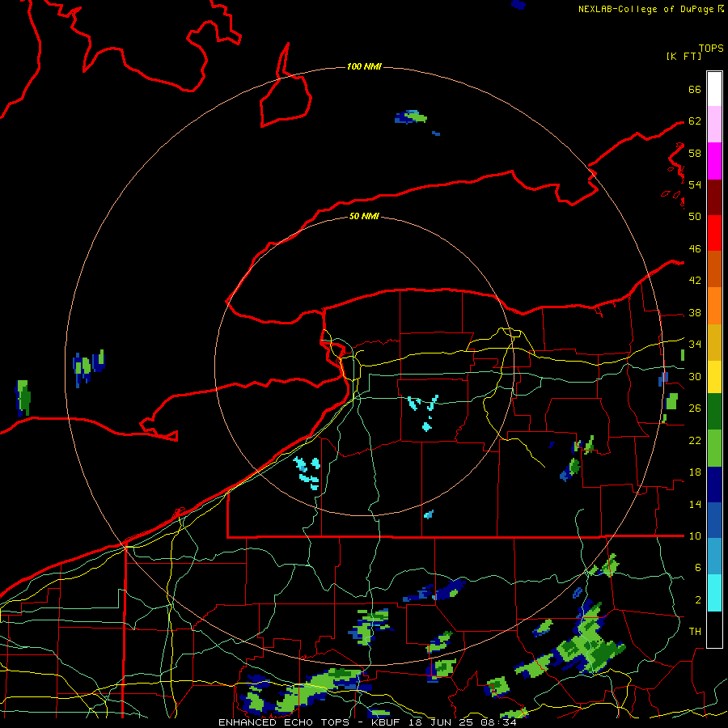Click the 'TH' threshold label

[695, 632]
